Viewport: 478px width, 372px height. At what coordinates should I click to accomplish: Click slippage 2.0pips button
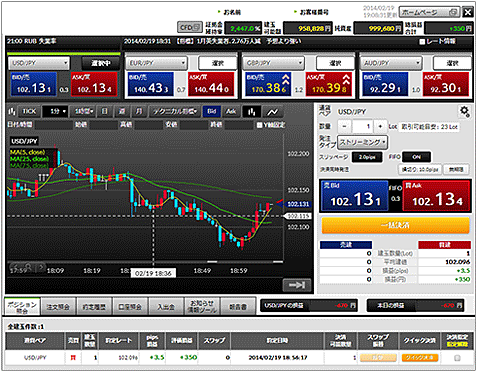point(367,157)
